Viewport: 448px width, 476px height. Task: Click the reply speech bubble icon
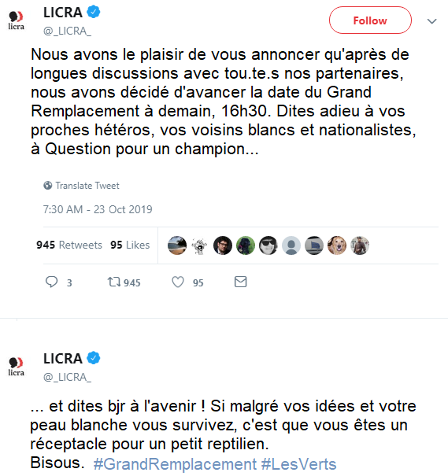click(51, 282)
